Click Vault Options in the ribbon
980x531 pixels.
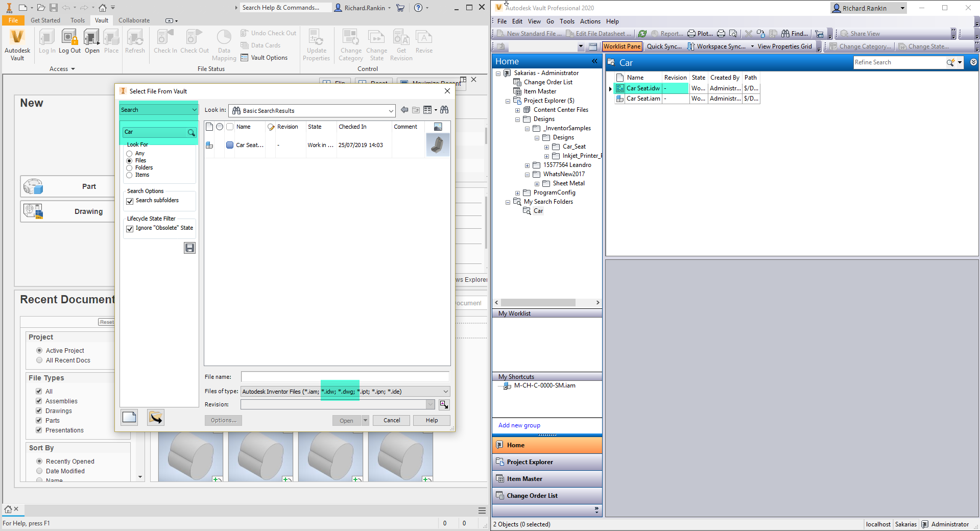[265, 58]
